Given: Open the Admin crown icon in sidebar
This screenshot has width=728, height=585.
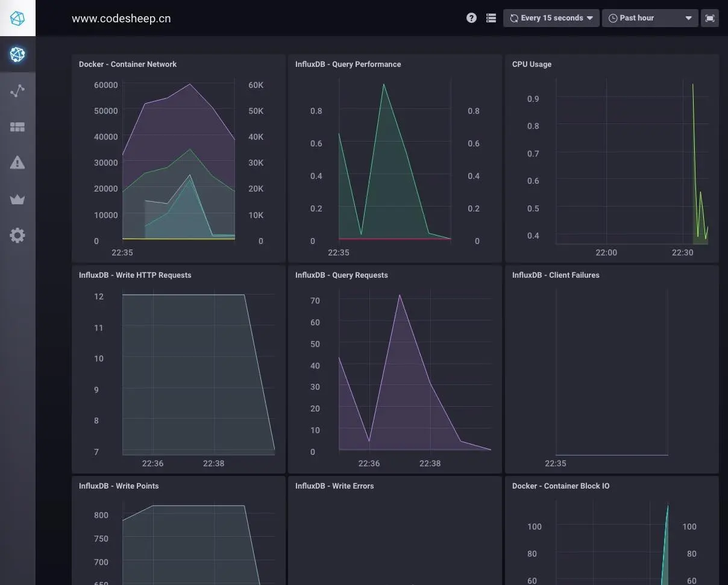Looking at the screenshot, I should point(17,199).
